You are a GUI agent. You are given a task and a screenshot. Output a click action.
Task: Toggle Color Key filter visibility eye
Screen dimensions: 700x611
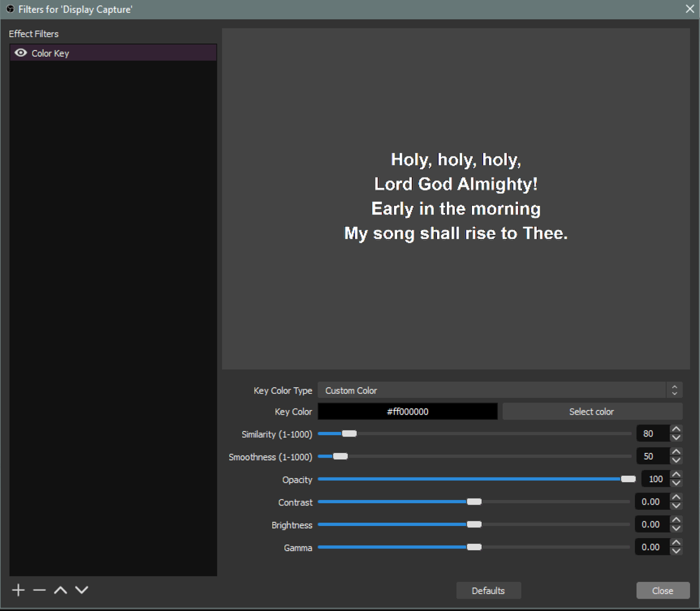pos(21,53)
